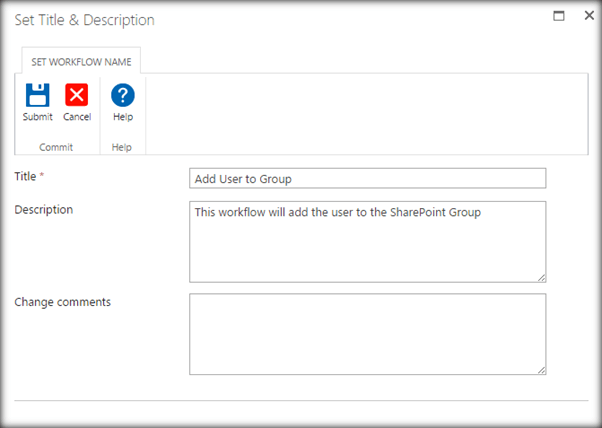Focus the Title field containing Add User to Group
The width and height of the screenshot is (602, 428).
[367, 178]
